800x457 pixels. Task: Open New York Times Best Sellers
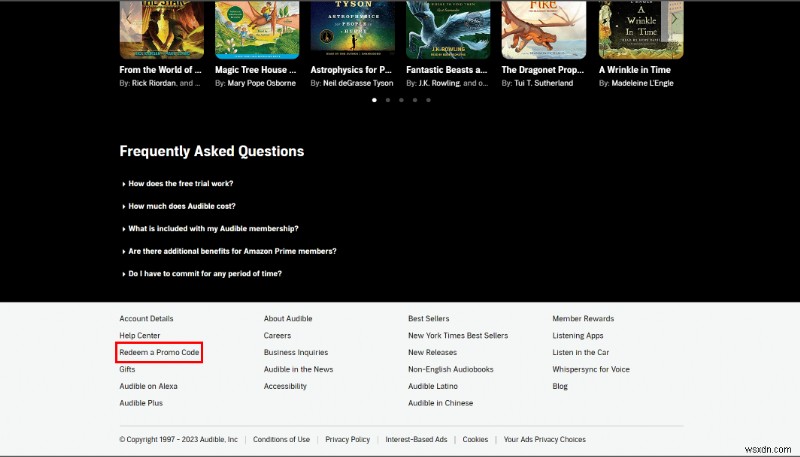(458, 336)
